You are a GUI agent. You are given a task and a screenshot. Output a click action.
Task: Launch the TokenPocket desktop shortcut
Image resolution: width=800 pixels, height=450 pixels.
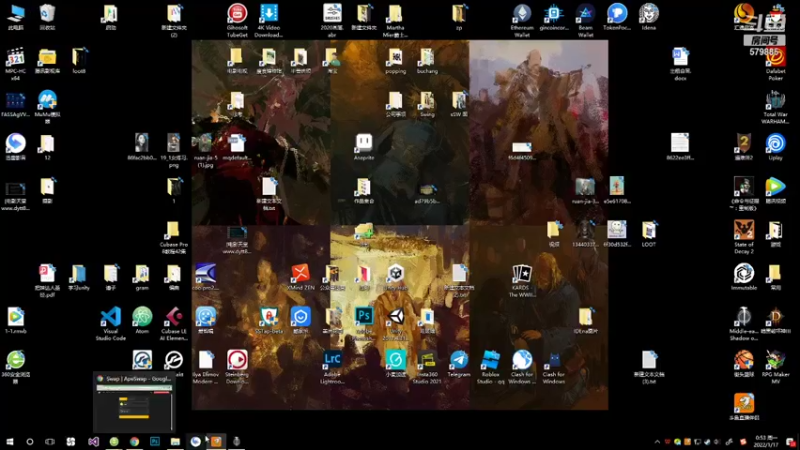(x=617, y=17)
